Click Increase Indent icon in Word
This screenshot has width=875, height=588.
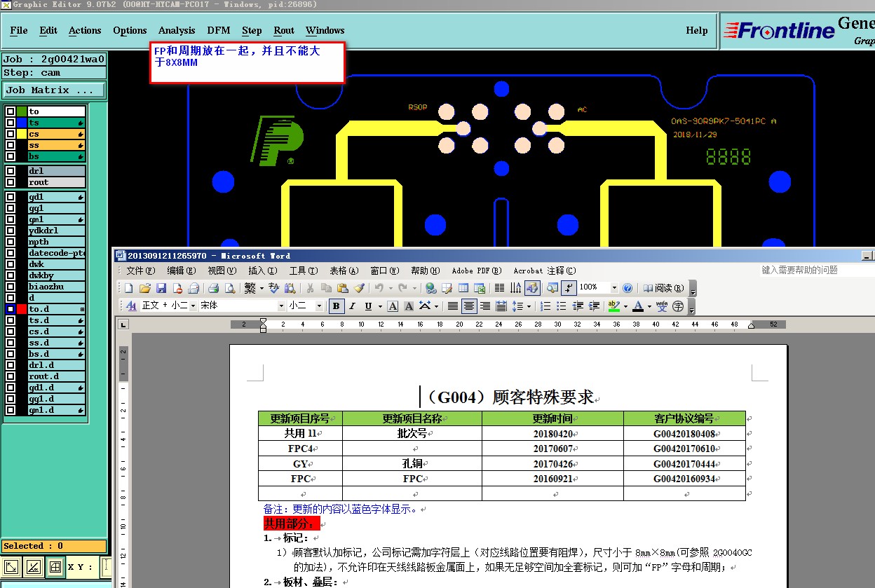(594, 306)
